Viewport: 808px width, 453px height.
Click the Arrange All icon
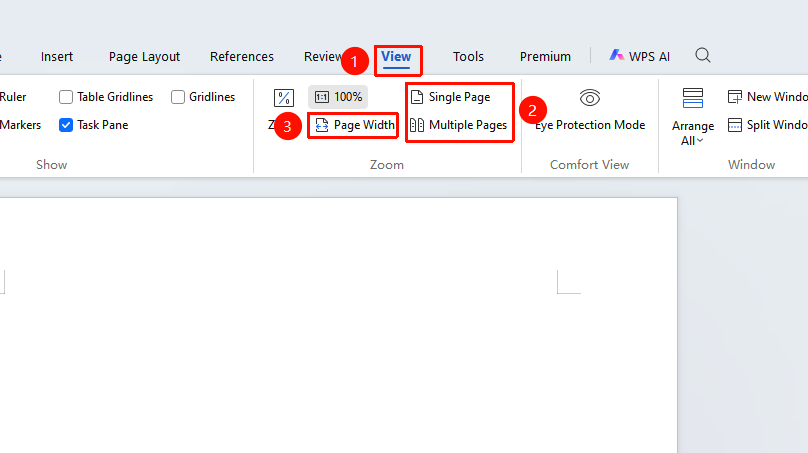coord(693,98)
